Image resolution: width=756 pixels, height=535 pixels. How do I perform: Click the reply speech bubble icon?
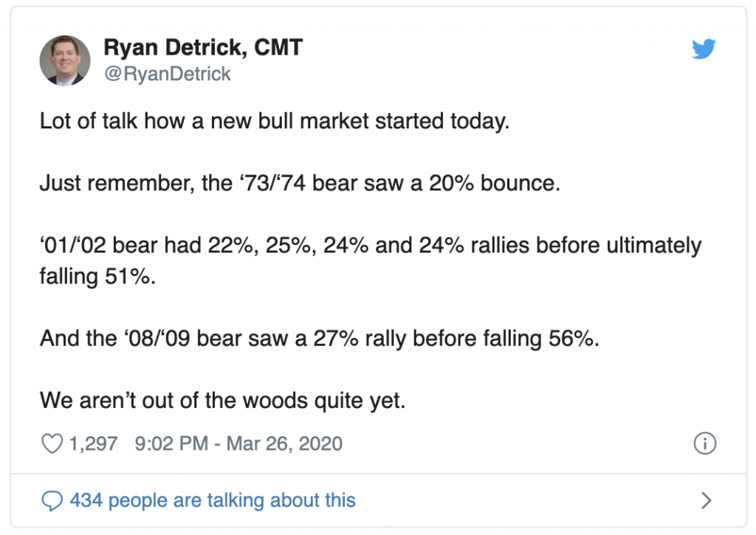tap(51, 501)
